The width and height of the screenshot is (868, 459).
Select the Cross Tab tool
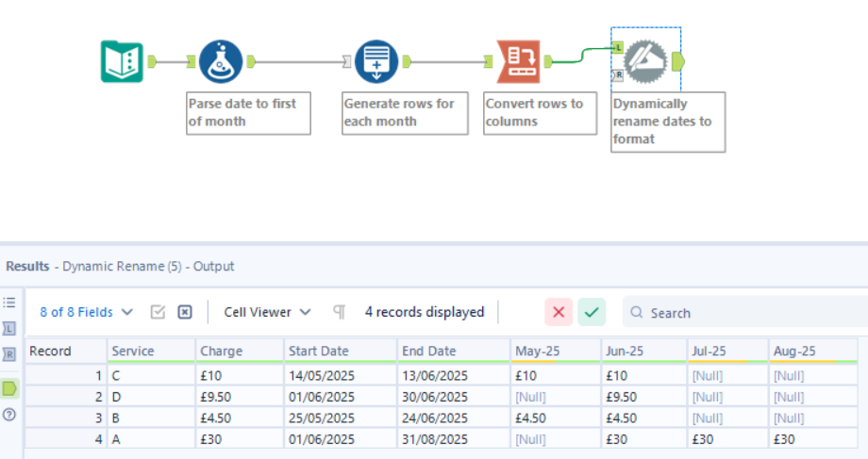tap(518, 61)
